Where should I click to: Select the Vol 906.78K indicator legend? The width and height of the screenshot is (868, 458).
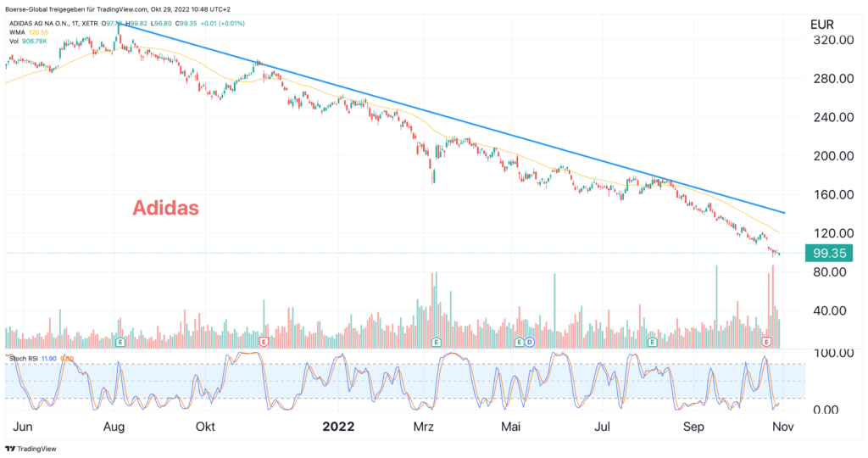point(28,41)
